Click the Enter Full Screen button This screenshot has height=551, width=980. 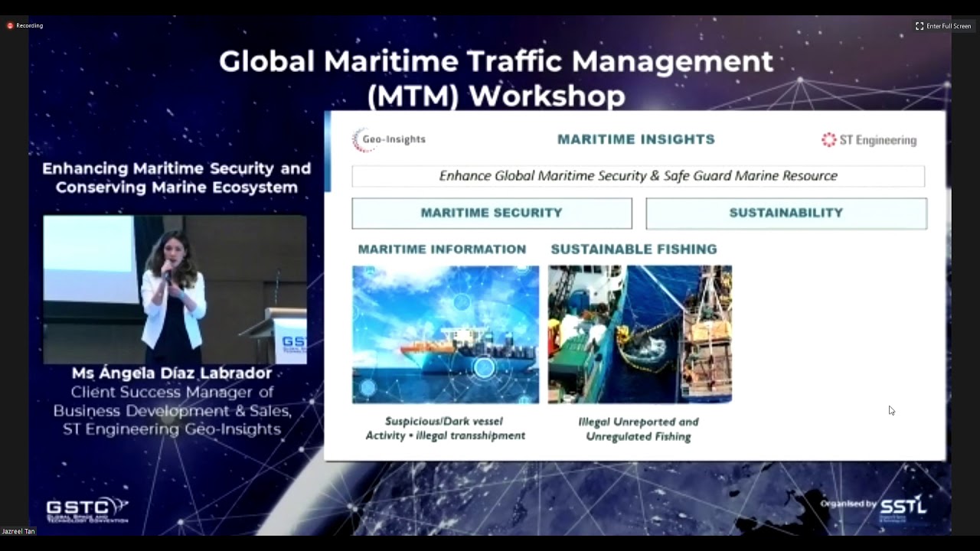(943, 26)
